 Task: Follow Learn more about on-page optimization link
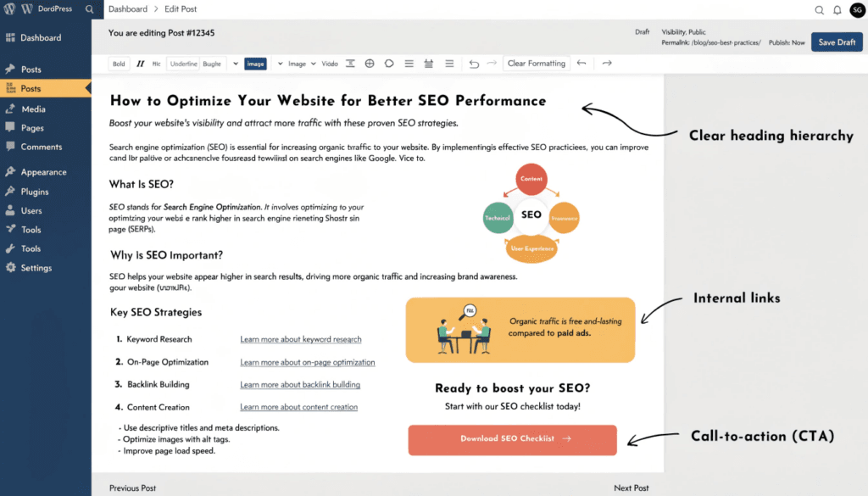307,362
